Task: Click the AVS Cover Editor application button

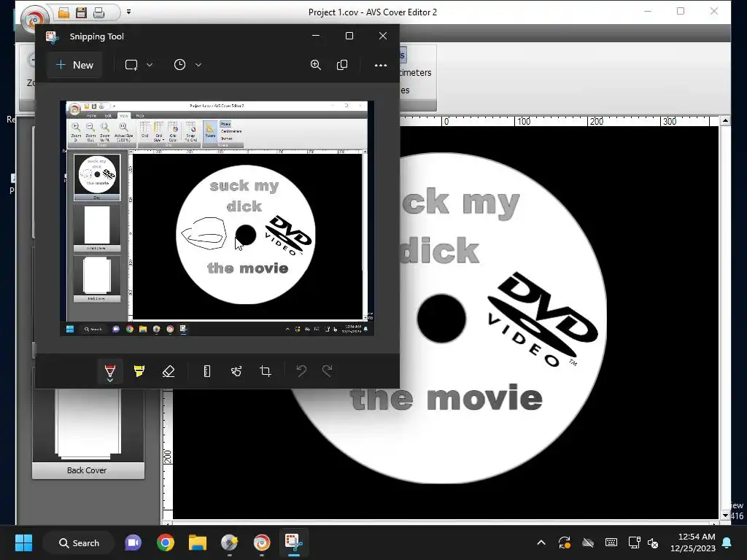Action: (x=35, y=18)
